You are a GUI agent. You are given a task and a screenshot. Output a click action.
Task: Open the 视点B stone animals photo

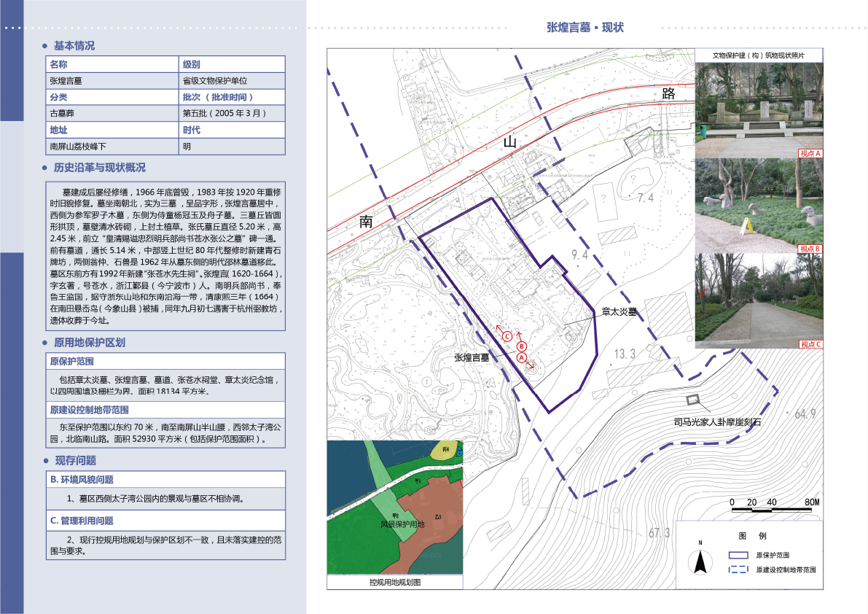[759, 206]
